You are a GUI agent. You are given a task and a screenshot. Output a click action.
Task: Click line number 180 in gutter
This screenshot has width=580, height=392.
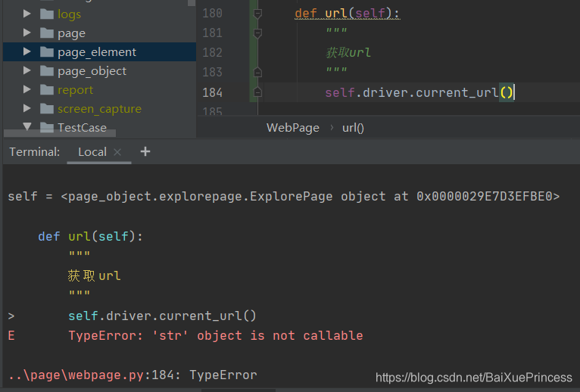click(212, 14)
